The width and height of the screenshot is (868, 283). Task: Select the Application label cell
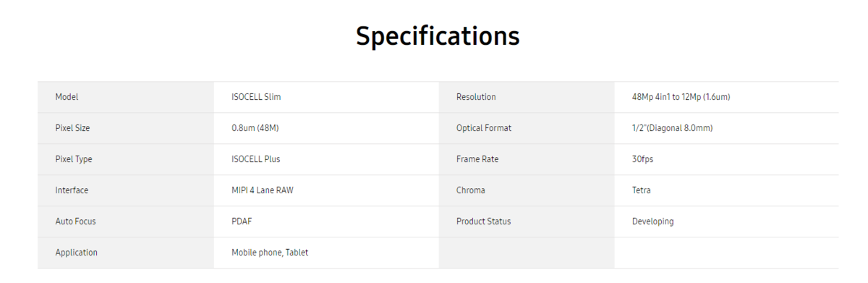(126, 253)
